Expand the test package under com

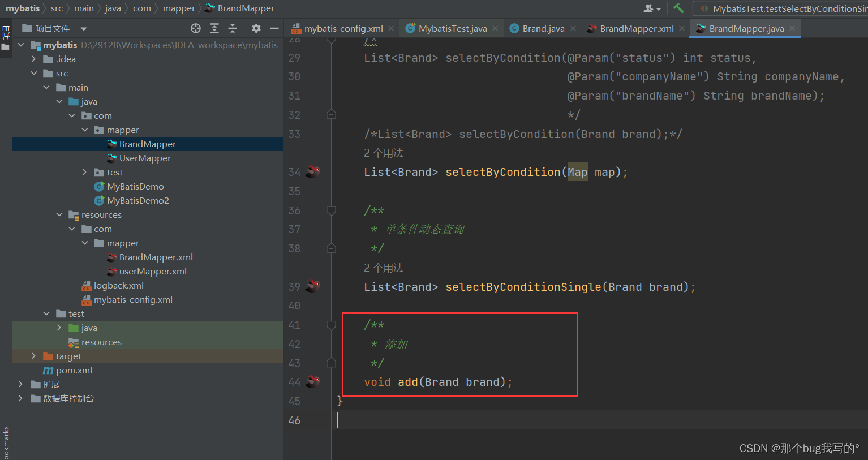pos(84,172)
